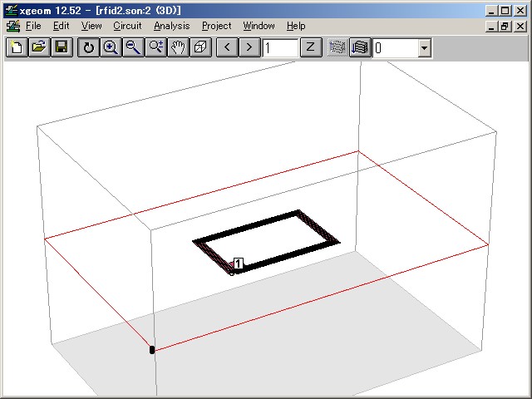Go to next view with right arrow

tap(249, 47)
